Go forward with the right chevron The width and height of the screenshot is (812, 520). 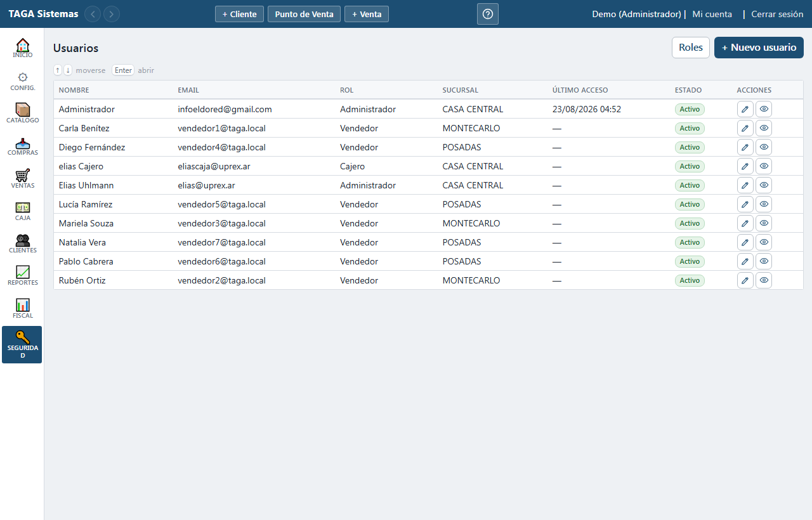coord(112,14)
